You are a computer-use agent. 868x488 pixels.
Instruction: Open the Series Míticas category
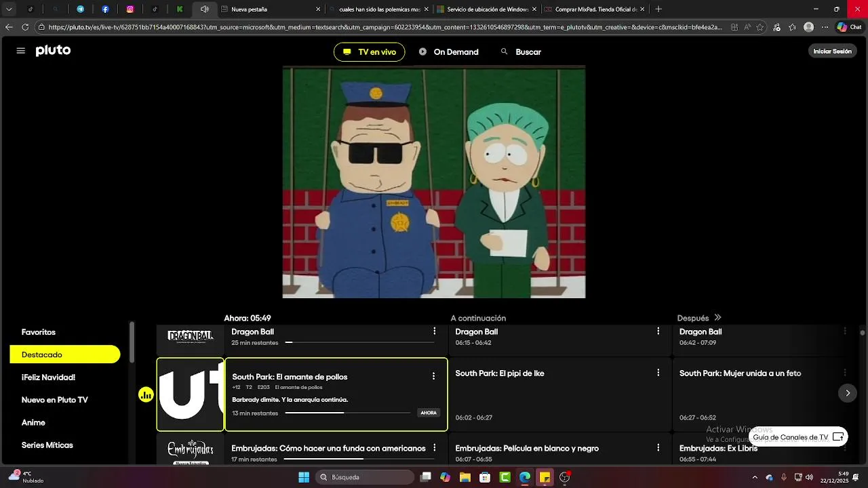point(47,445)
